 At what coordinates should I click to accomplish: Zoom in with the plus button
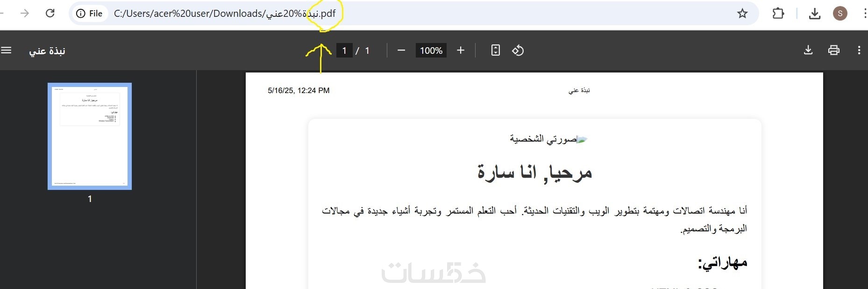tap(461, 50)
